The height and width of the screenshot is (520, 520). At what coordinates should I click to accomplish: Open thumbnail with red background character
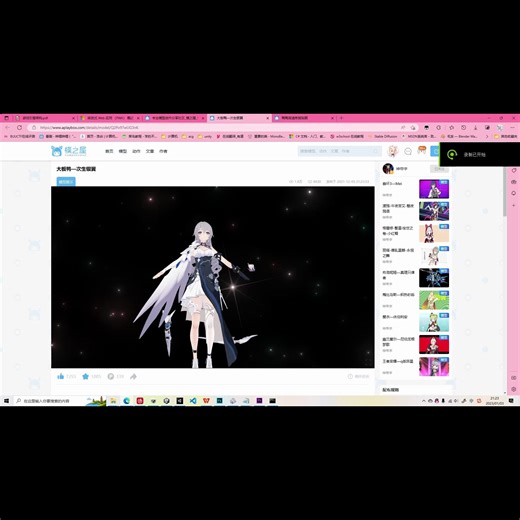point(434,344)
